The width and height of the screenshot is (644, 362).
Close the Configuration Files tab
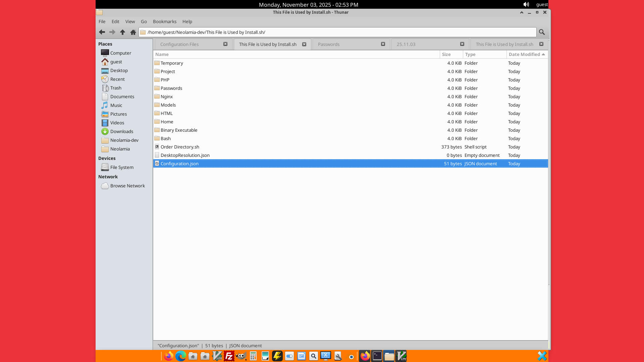[x=225, y=44]
